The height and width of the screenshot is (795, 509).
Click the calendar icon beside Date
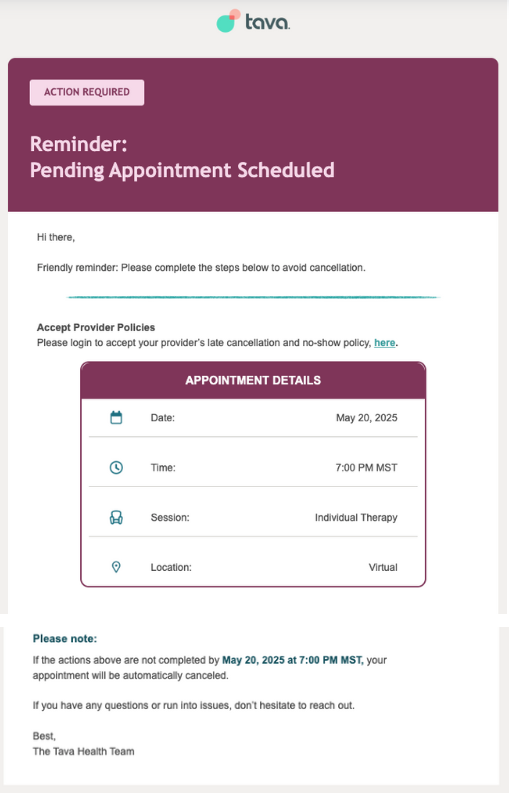pos(116,418)
